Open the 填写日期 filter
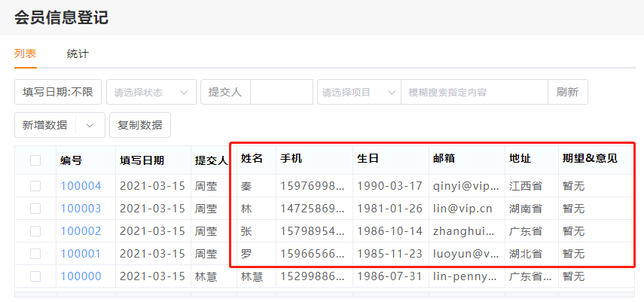The width and height of the screenshot is (644, 302). [57, 92]
